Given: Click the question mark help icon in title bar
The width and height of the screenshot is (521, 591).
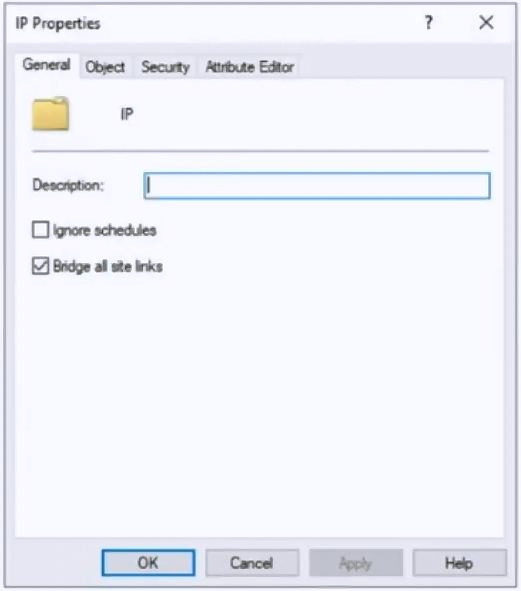Looking at the screenshot, I should point(429,23).
